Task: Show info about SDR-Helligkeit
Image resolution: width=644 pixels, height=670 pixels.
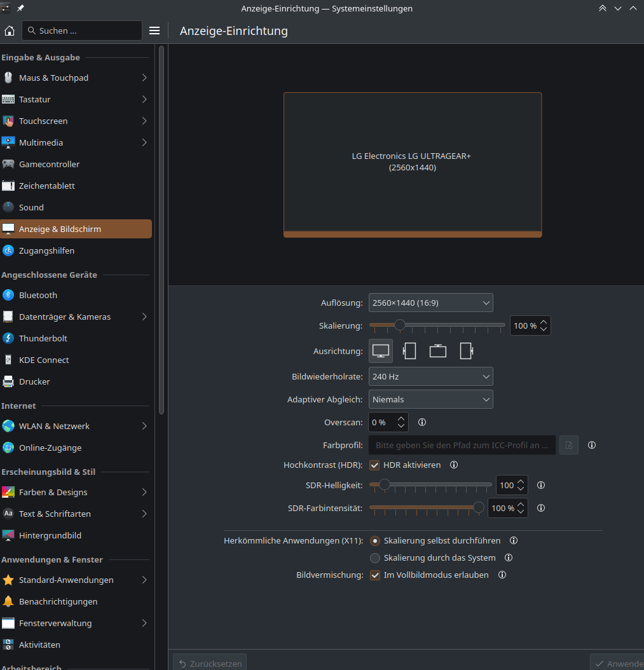Action: pos(540,486)
